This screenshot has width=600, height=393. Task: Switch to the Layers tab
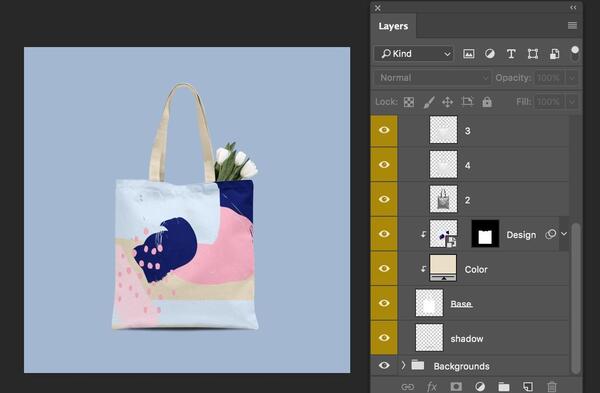click(393, 26)
